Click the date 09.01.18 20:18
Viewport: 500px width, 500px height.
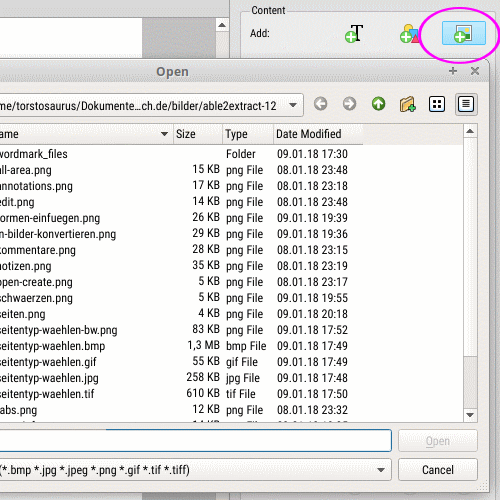(312, 314)
